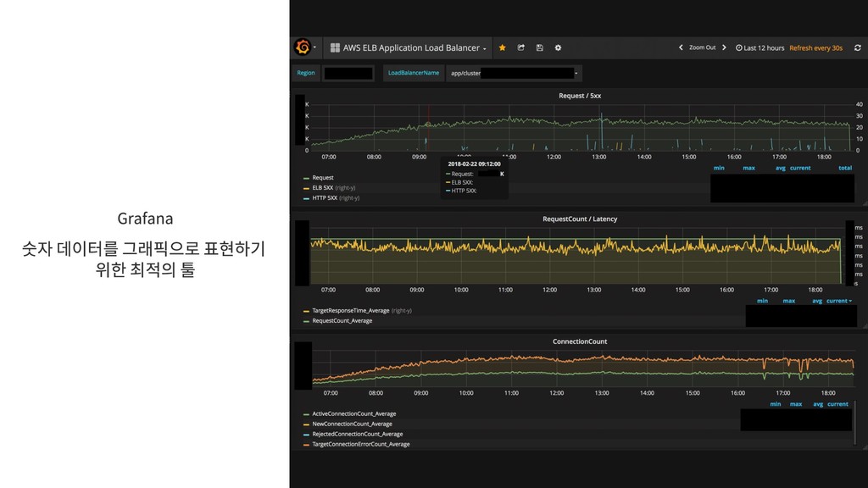Open the Grafana logo main menu

303,47
